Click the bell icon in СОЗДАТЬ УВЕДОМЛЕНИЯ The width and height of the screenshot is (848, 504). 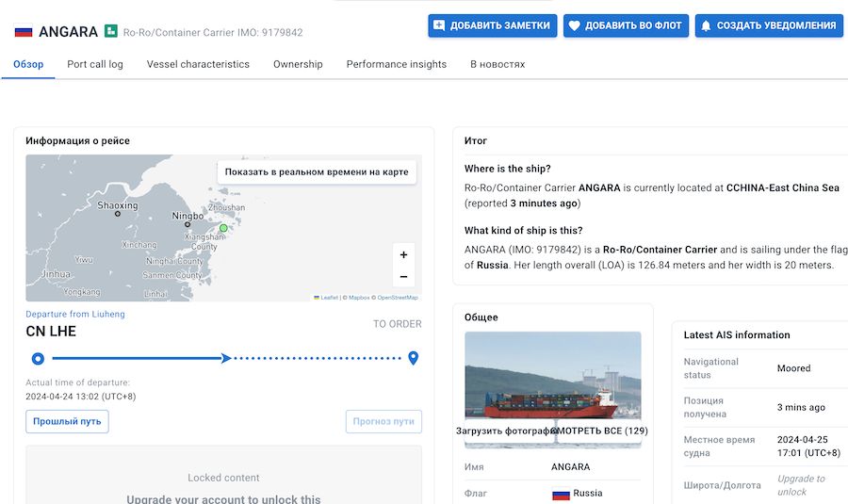[706, 25]
